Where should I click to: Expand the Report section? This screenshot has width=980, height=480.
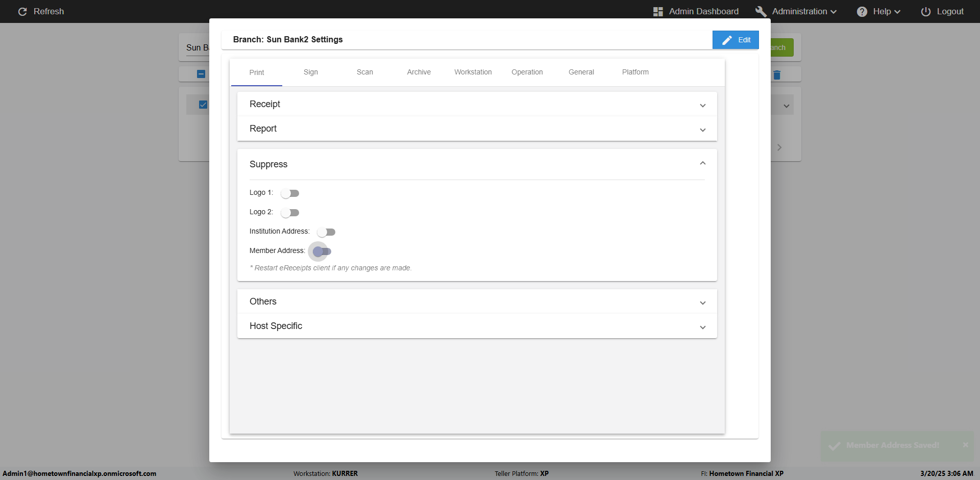[703, 130]
